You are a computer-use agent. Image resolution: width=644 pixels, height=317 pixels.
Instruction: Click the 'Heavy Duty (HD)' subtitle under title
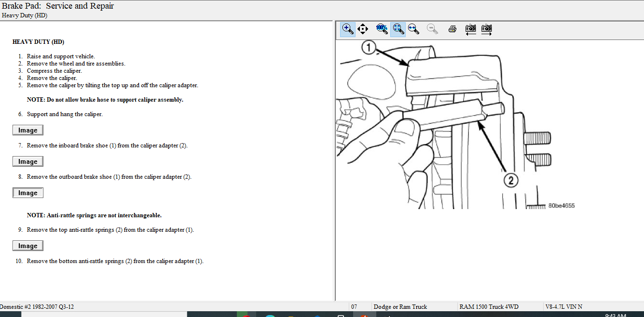click(x=25, y=15)
